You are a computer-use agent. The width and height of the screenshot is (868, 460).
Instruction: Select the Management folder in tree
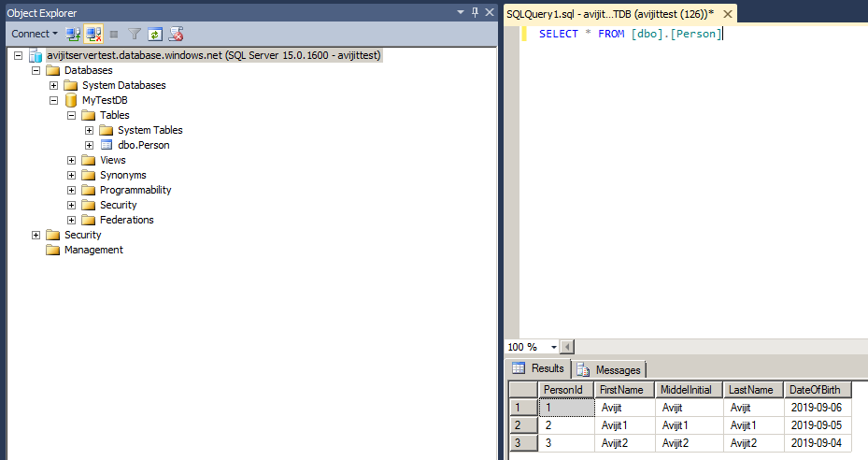point(93,250)
